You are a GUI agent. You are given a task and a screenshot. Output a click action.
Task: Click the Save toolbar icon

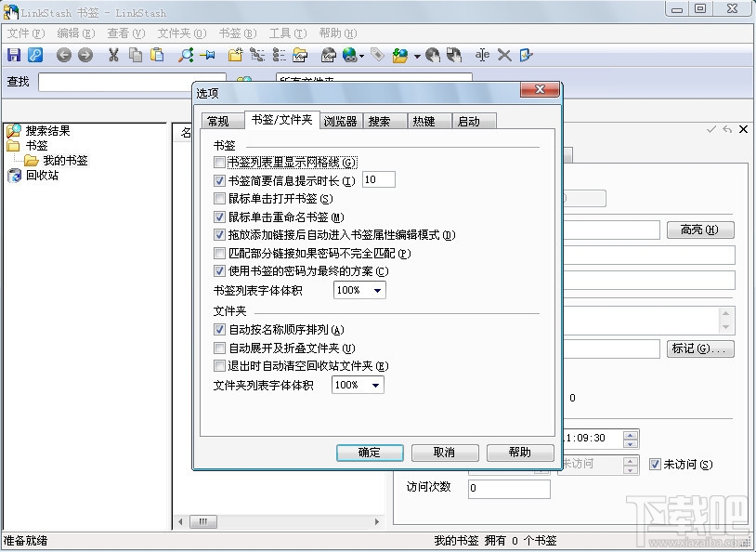point(12,55)
